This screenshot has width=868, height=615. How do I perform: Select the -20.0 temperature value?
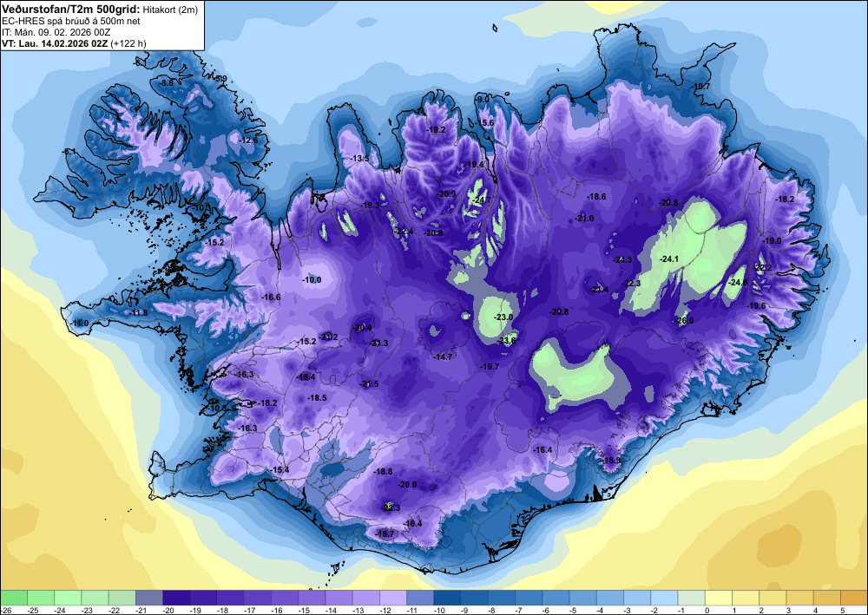point(407,484)
